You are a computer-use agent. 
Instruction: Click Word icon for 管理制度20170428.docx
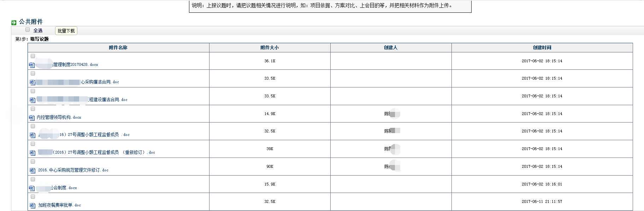pyautogui.click(x=32, y=65)
